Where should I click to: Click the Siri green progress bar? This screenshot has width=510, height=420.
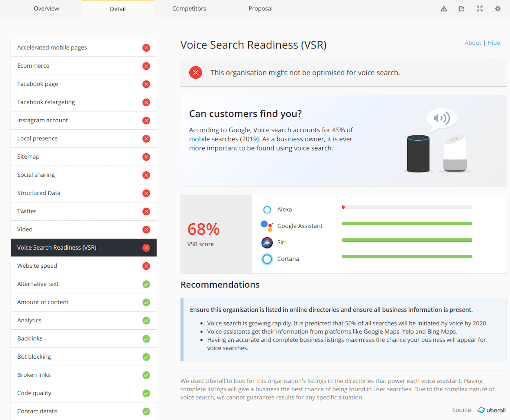coord(407,240)
